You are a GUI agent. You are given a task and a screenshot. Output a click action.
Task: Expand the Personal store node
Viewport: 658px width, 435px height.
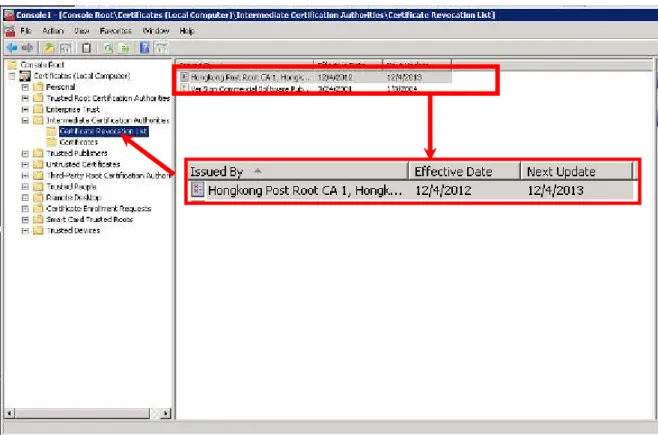coord(25,87)
